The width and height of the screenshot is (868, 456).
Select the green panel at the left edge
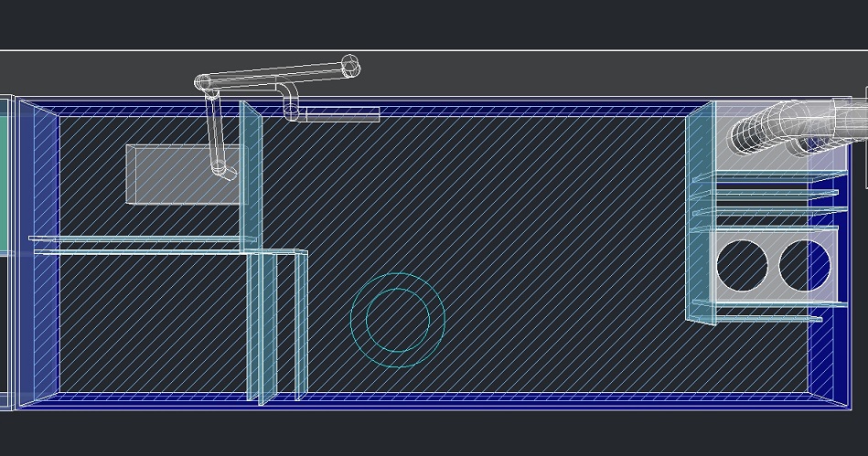click(x=5, y=184)
